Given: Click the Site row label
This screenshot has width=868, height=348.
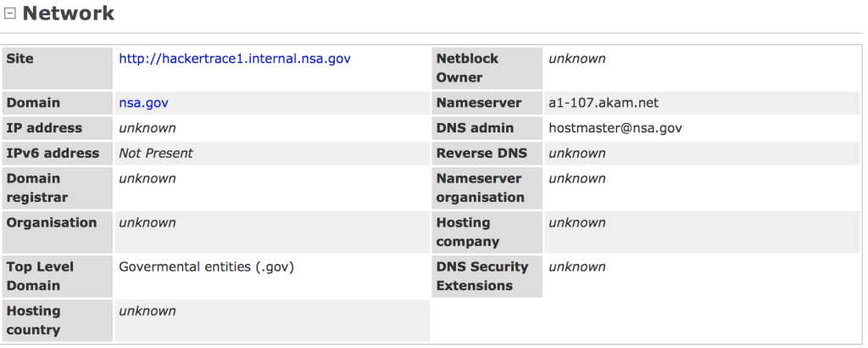Looking at the screenshot, I should pos(20,59).
